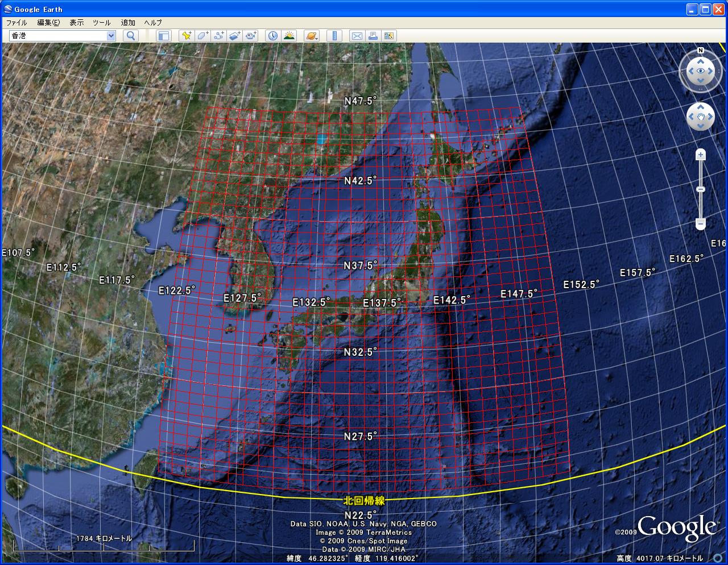Click the zoom slider handle
728x565 pixels.
pos(701,189)
